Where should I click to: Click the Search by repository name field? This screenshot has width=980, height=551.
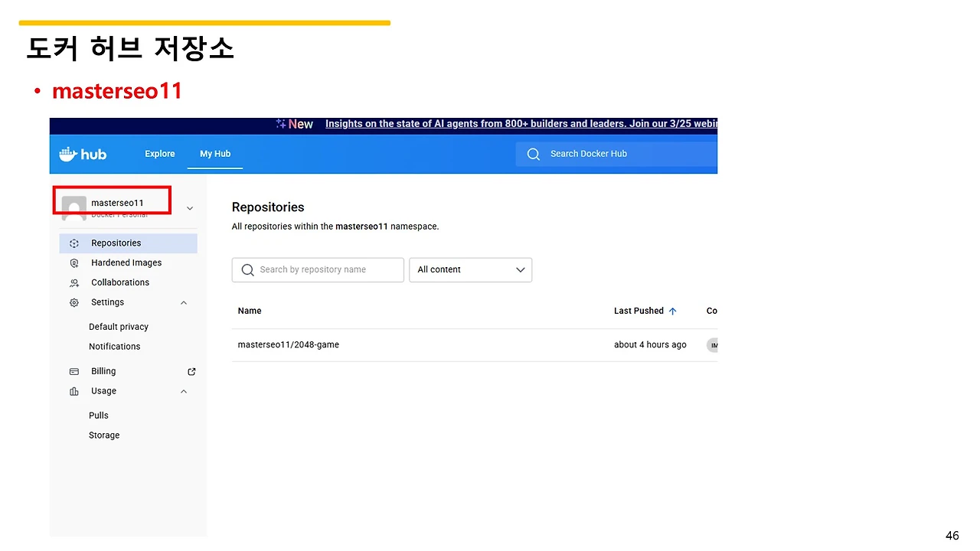[318, 270]
